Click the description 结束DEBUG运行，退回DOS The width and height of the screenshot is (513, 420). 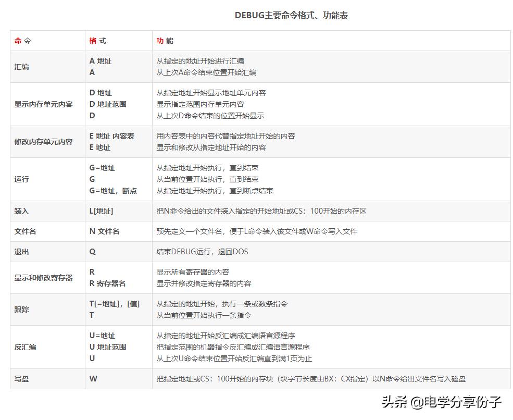[x=202, y=252]
